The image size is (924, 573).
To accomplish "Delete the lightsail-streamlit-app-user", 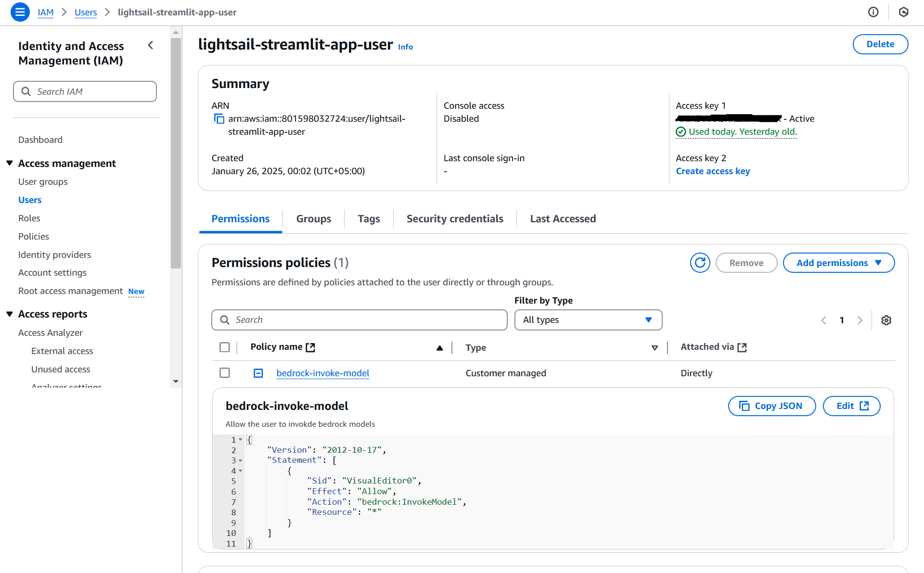I will 880,44.
